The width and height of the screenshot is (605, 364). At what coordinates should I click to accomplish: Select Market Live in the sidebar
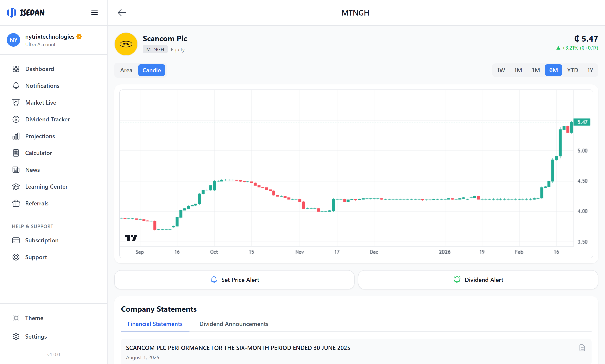click(x=41, y=102)
